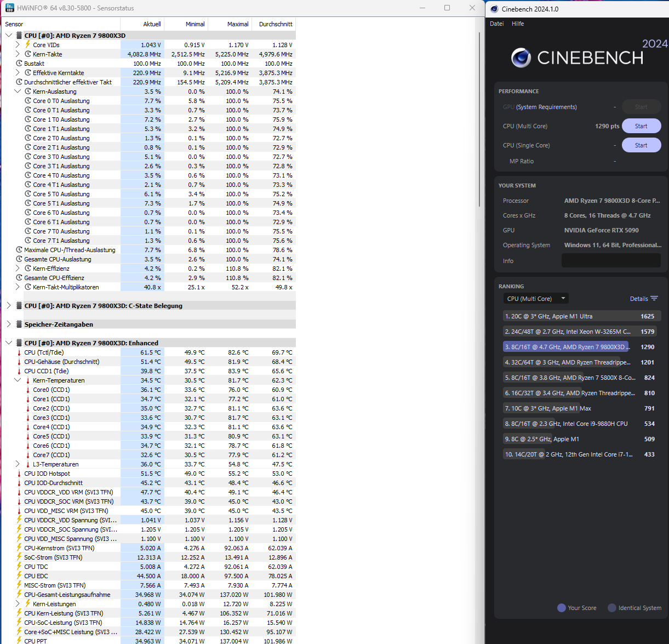Select the Apple M1 Ultra ranking entry
This screenshot has height=644, width=669.
pyautogui.click(x=582, y=316)
